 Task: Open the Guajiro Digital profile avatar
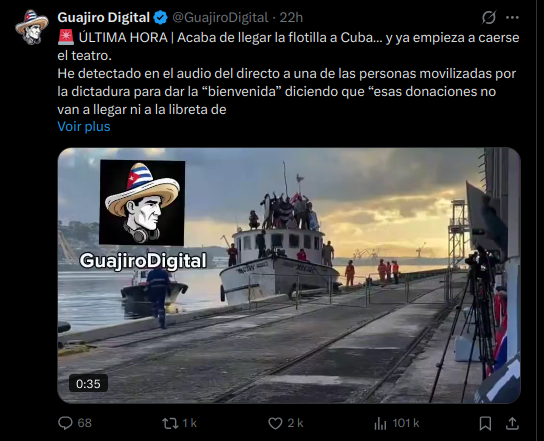tap(32, 27)
